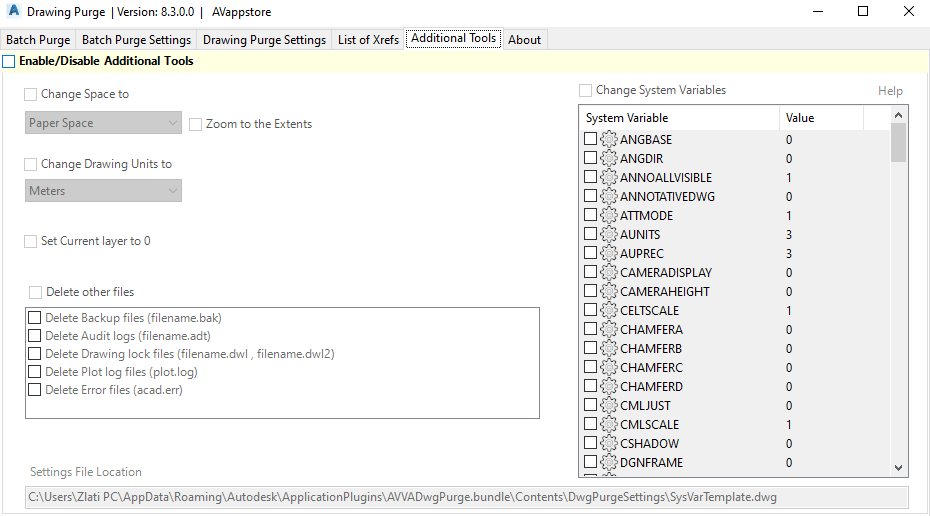Click the gear icon next to CELTSCALE
This screenshot has width=930, height=516.
(609, 310)
